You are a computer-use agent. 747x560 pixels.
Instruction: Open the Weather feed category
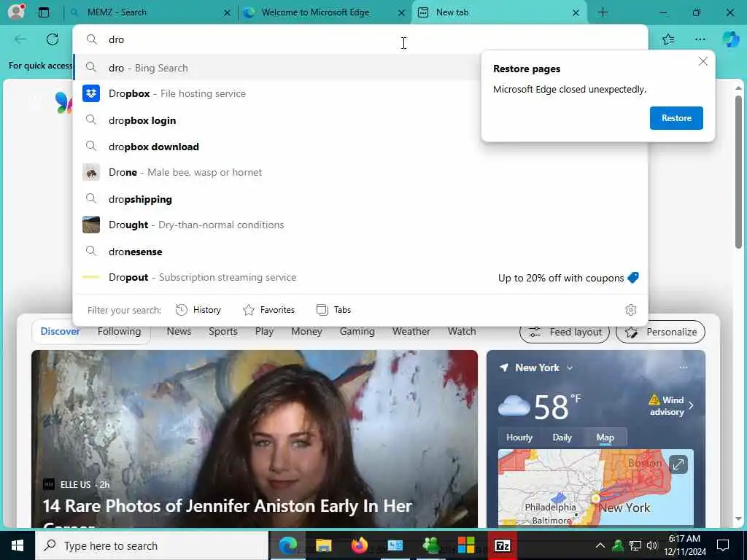(x=411, y=332)
